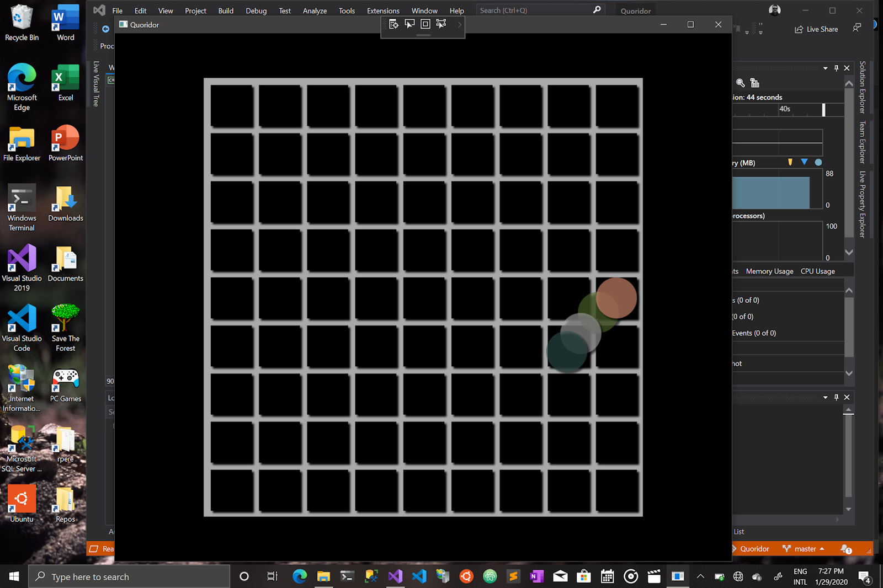The height and width of the screenshot is (588, 883).
Task: Open Live Visual Tree from the debug toolbar
Action: click(393, 24)
